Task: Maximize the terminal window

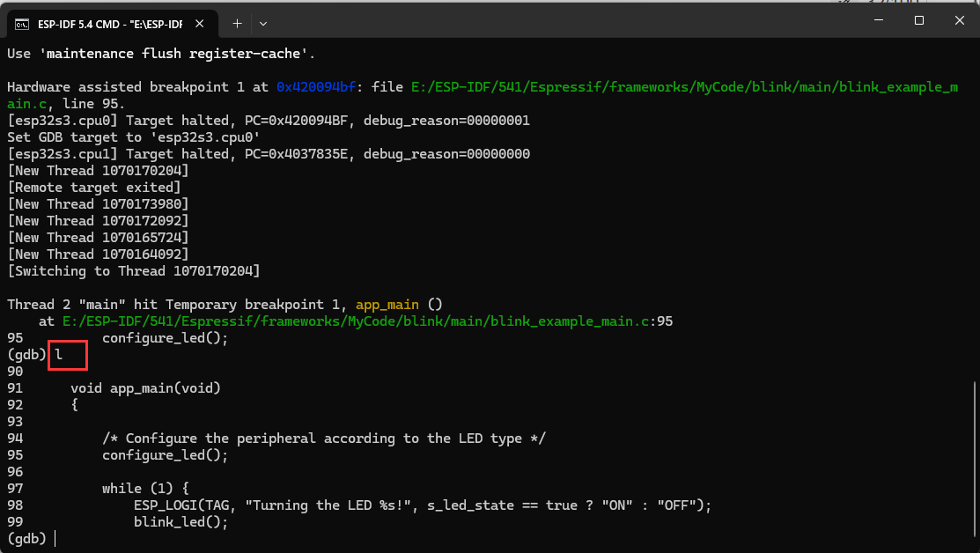Action: click(918, 20)
